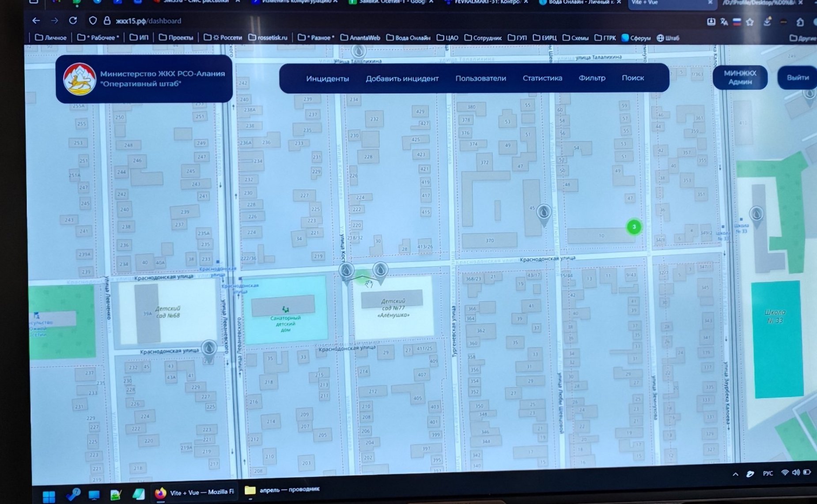
Task: Open the Windows Start menu
Action: (49, 496)
